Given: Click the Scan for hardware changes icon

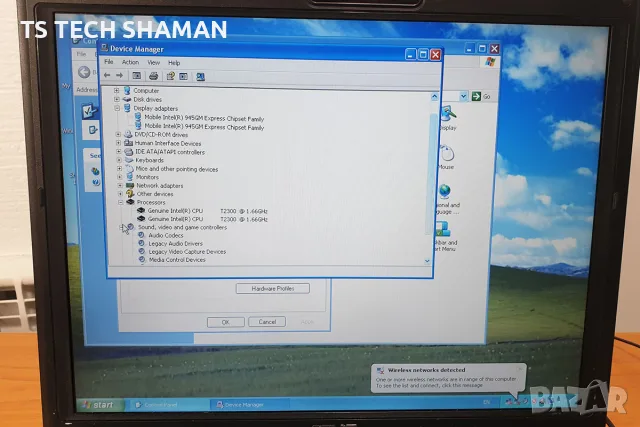Looking at the screenshot, I should coord(200,76).
